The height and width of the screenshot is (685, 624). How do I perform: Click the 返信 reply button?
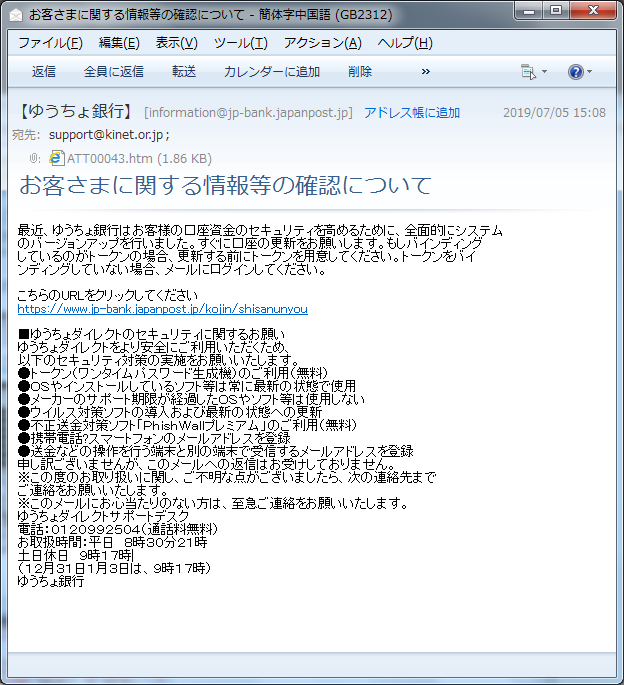pos(44,71)
